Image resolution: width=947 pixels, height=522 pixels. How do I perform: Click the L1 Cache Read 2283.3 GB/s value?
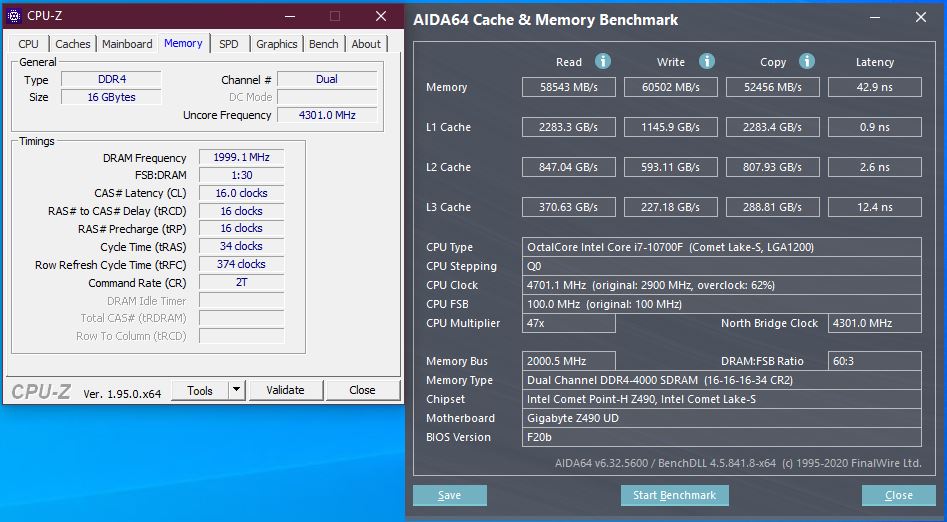[x=569, y=127]
